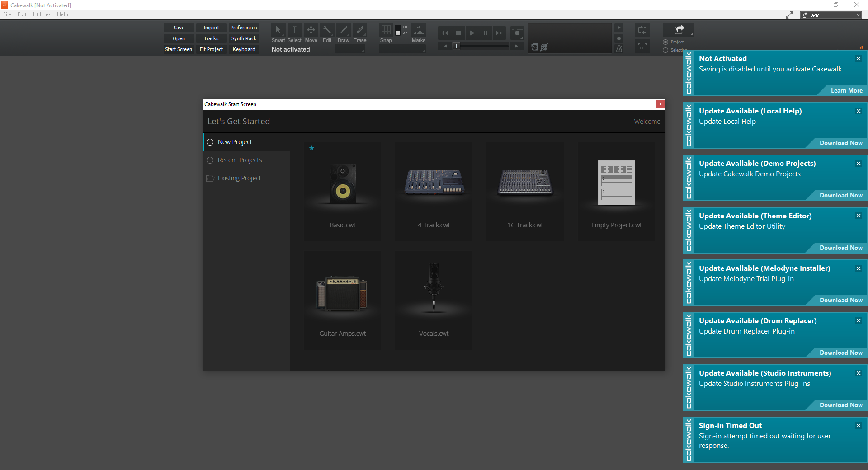Toggle the favorite star on Basic template

[311, 148]
